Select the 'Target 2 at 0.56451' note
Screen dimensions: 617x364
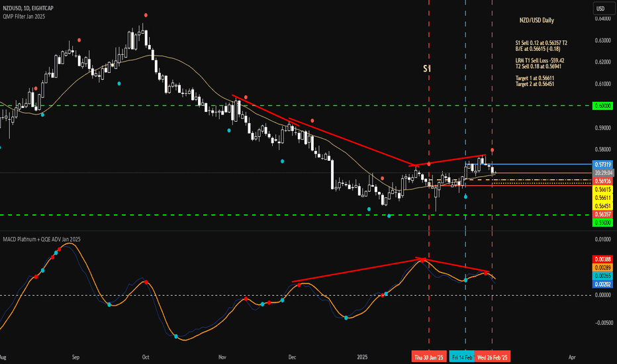(535, 84)
